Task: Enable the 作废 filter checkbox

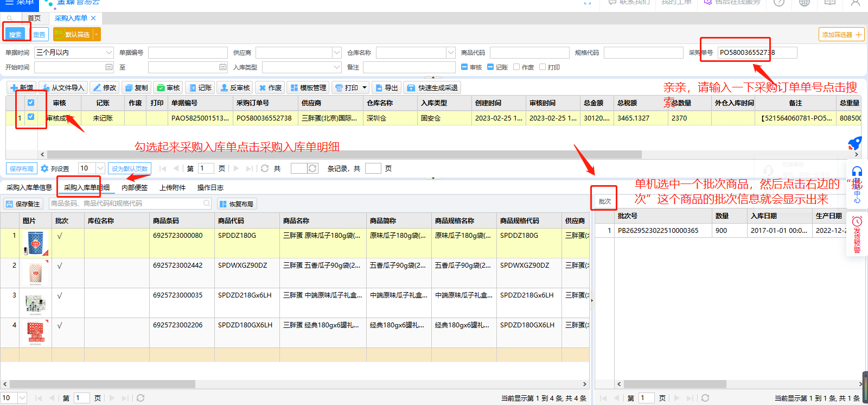Action: click(x=516, y=67)
